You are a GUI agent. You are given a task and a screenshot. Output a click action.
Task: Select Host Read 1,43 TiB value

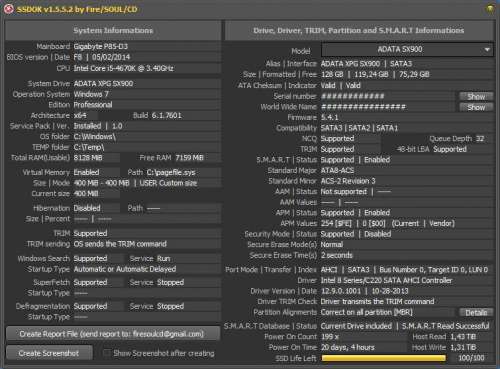[x=463, y=337]
